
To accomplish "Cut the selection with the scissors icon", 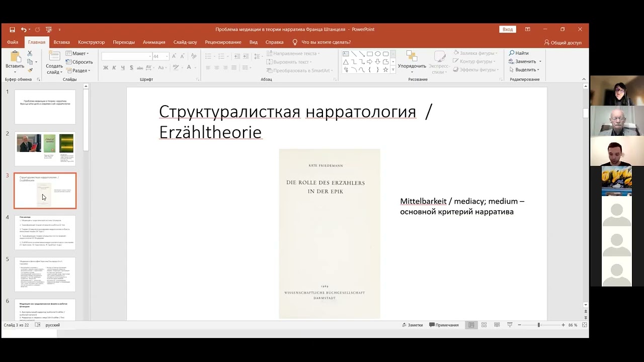I will [30, 53].
